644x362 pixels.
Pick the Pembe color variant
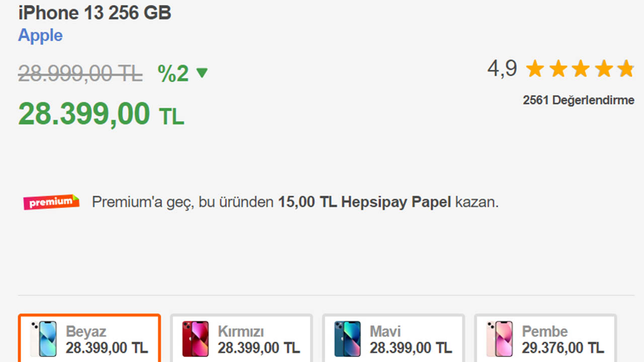click(545, 338)
